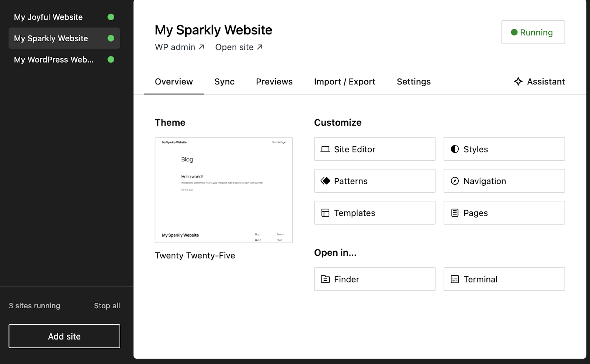Switch to the Sync tab
The width and height of the screenshot is (590, 364).
click(x=224, y=81)
